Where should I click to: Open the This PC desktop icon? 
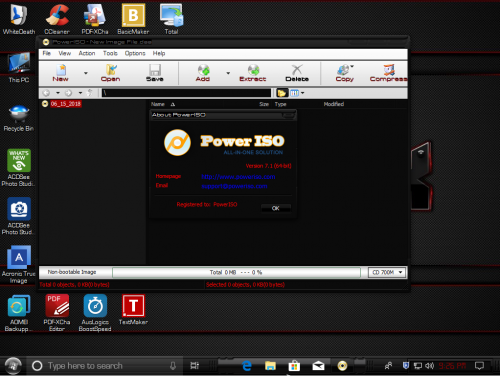point(19,68)
